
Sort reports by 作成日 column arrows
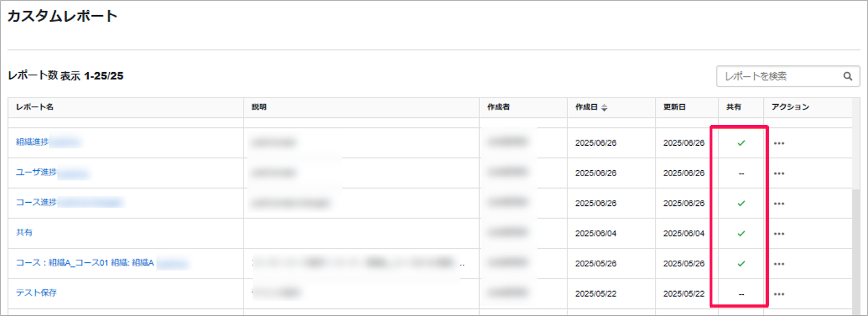click(x=604, y=107)
